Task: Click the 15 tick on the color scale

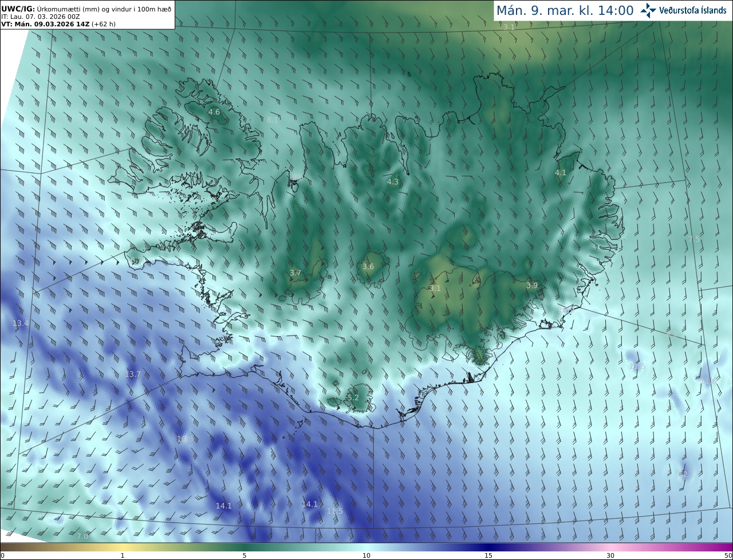Action: (x=488, y=555)
